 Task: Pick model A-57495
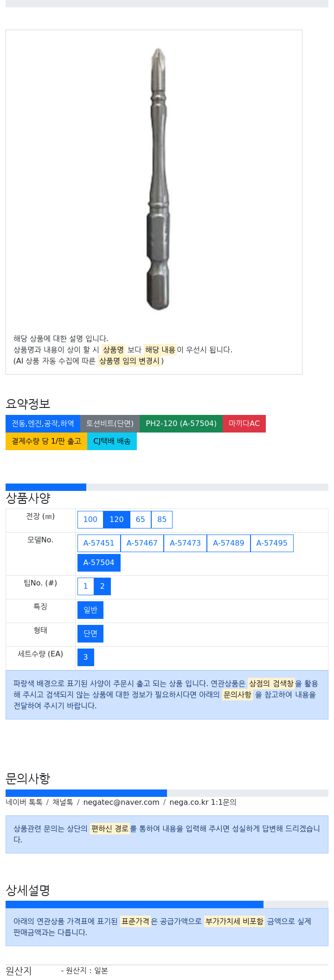point(272,543)
